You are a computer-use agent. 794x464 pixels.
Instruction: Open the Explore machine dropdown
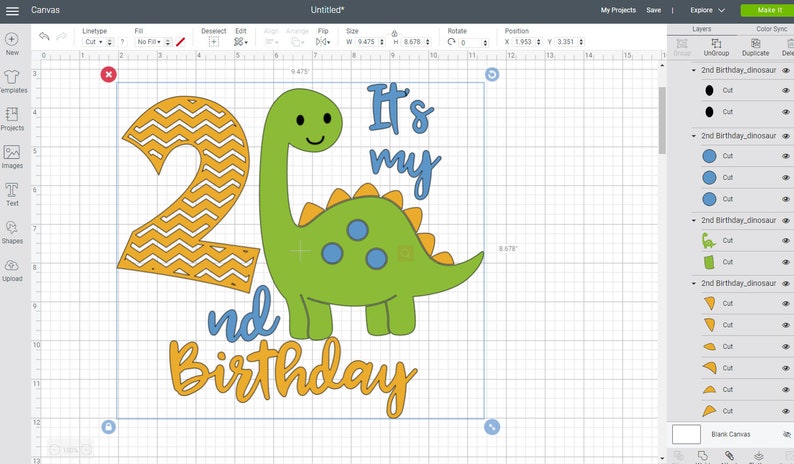[707, 10]
